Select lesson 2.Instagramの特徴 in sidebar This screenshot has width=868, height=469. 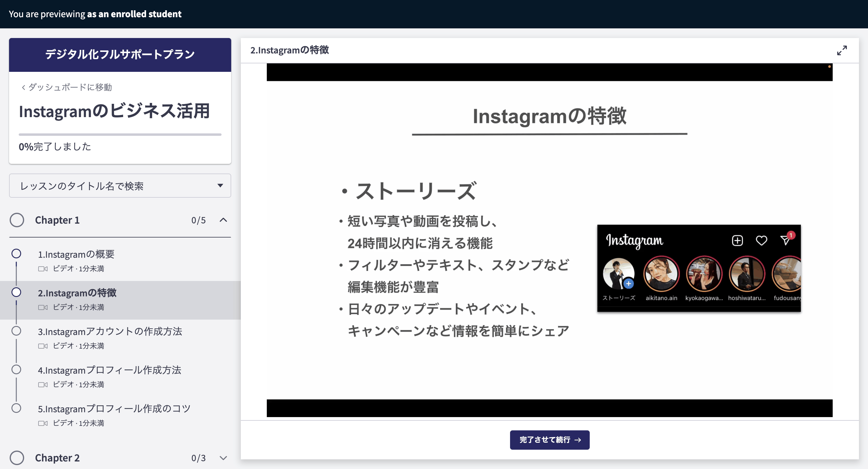77,293
